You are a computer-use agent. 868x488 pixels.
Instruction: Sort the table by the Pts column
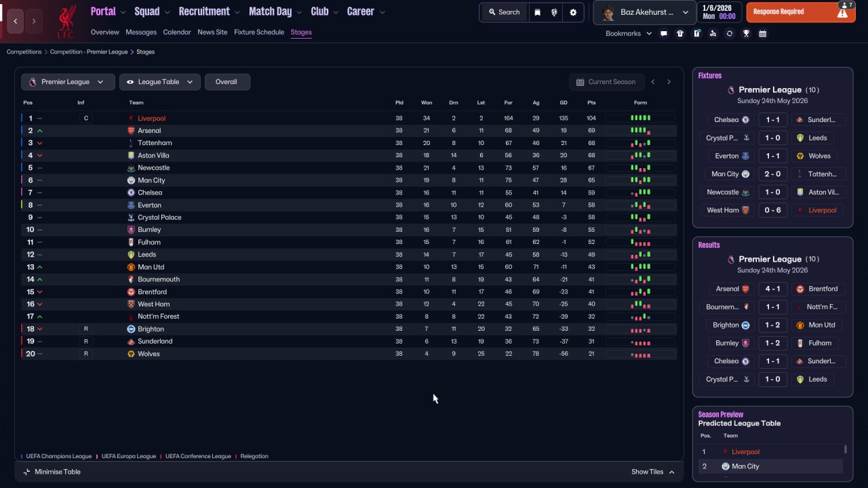point(591,102)
